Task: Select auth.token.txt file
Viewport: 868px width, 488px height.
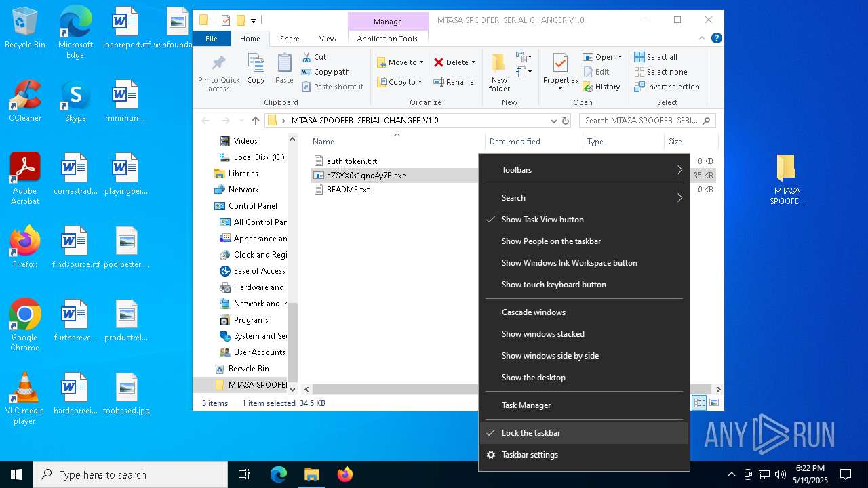Action: [352, 161]
